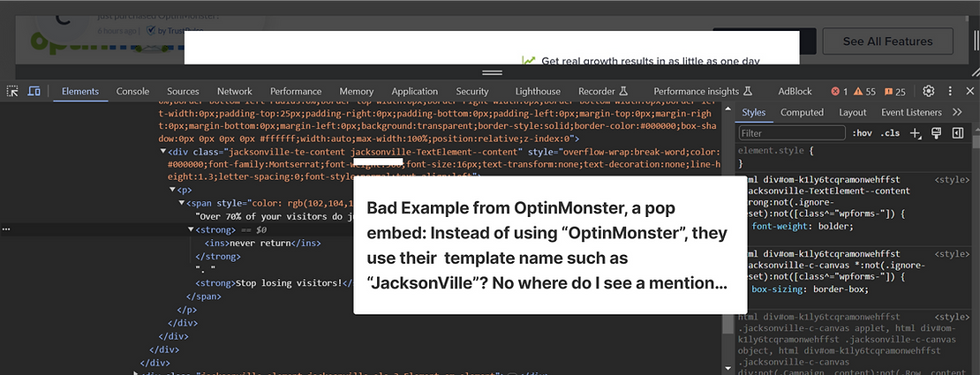Collapse the jacksonville-te-content div node
The image size is (980, 375).
[163, 152]
